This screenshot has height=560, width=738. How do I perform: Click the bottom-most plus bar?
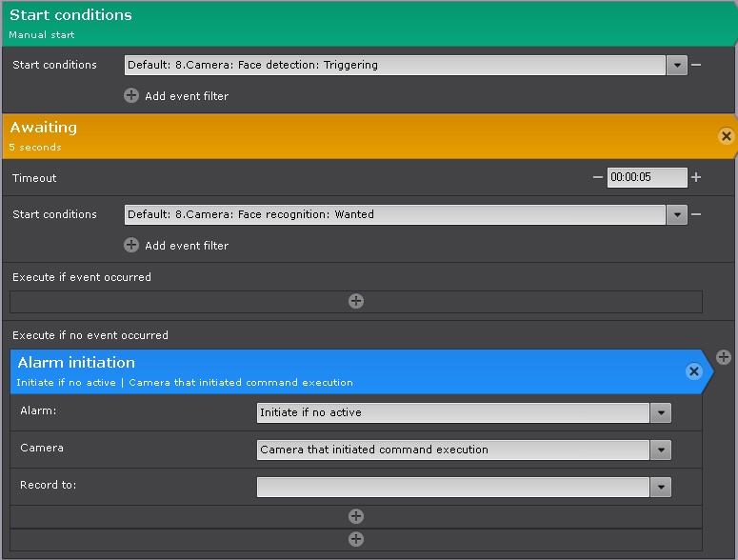click(356, 539)
